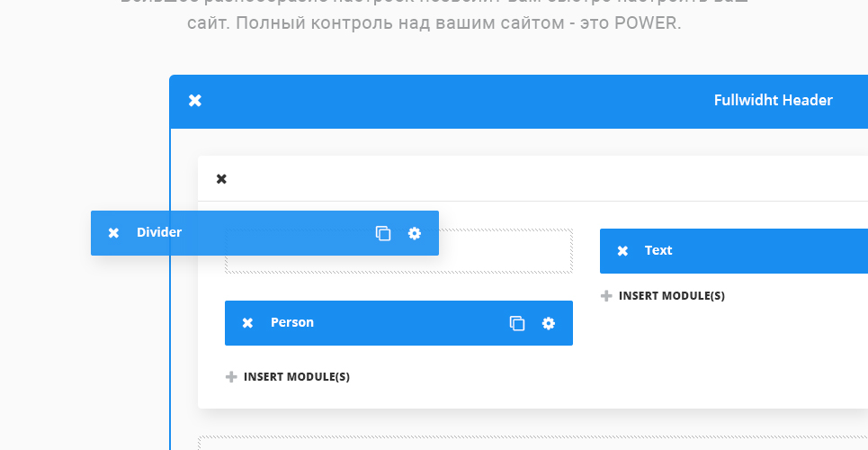Remove the Text module
Image resolution: width=868 pixels, height=450 pixels.
(x=622, y=251)
